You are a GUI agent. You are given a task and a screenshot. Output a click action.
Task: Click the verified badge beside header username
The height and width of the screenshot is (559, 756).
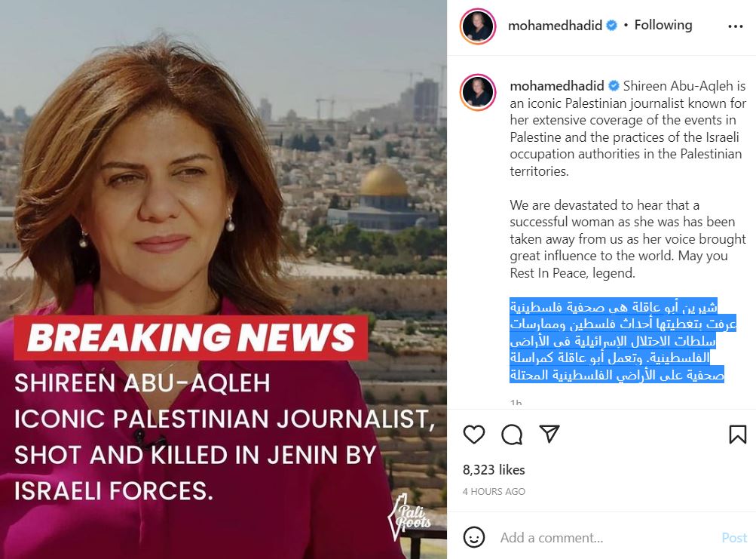611,25
